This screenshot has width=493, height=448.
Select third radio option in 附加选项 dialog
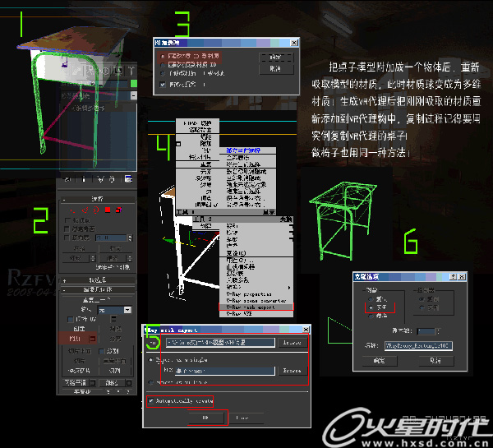(163, 73)
